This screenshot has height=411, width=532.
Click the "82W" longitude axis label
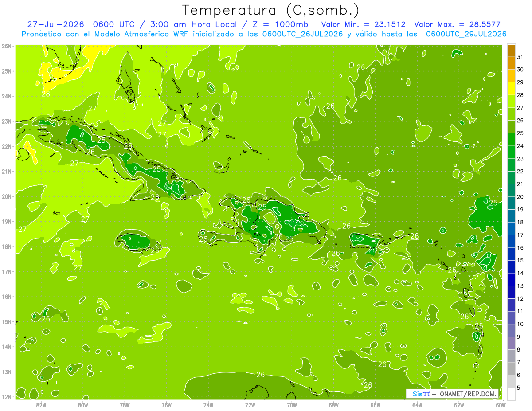coord(41,405)
